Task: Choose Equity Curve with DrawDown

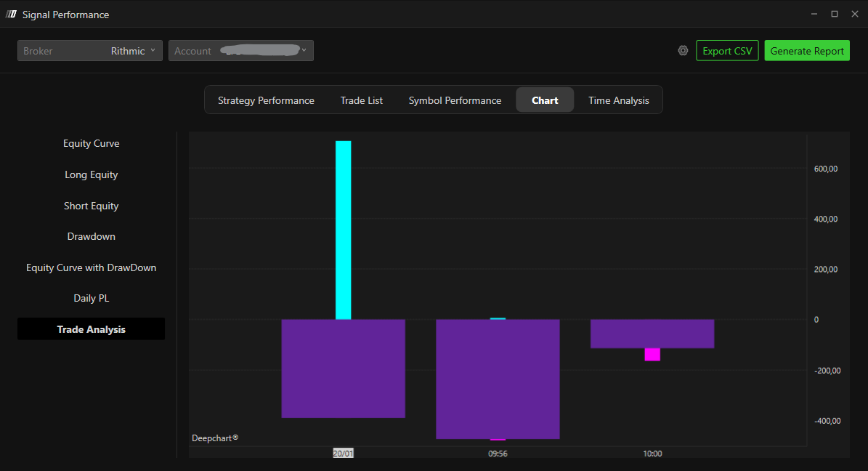Action: point(92,267)
